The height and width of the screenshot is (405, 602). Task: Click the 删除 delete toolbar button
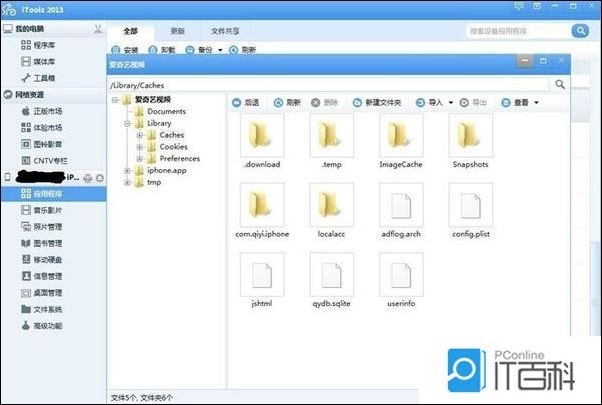point(324,102)
